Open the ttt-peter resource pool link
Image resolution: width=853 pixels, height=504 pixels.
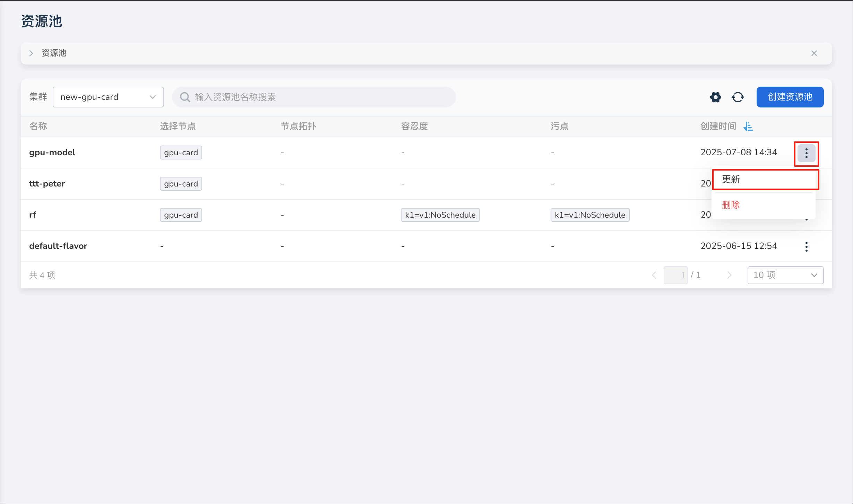pyautogui.click(x=47, y=184)
